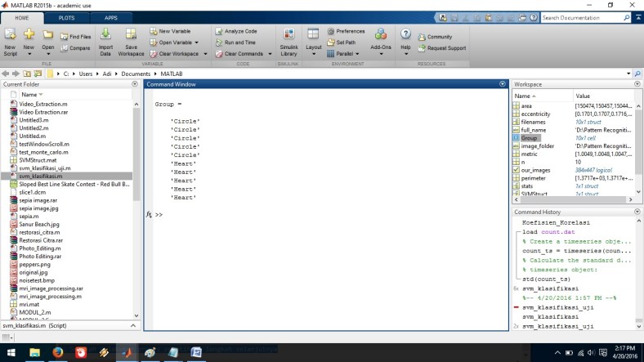This screenshot has width=644, height=362.
Task: Switch to the PLOTS tab
Action: pyautogui.click(x=67, y=17)
